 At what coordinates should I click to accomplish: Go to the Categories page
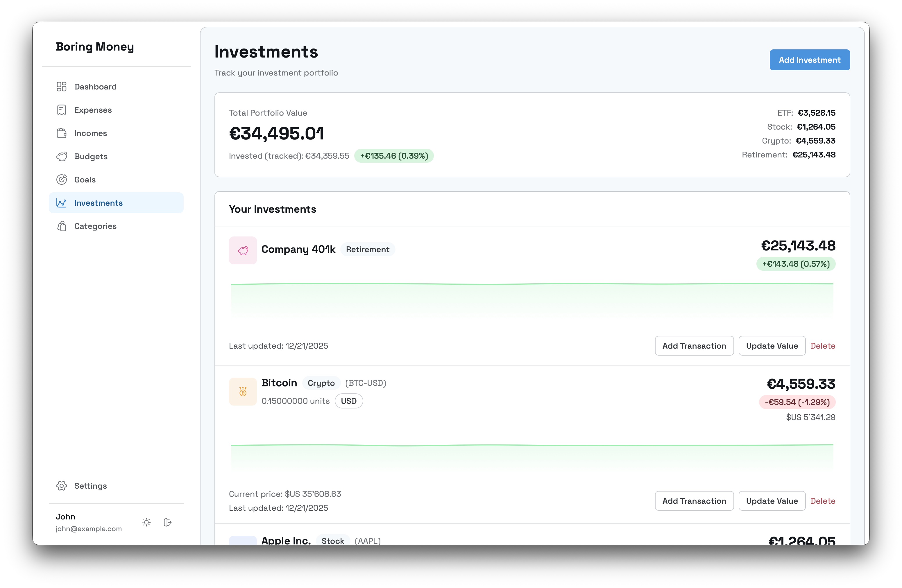coord(96,226)
